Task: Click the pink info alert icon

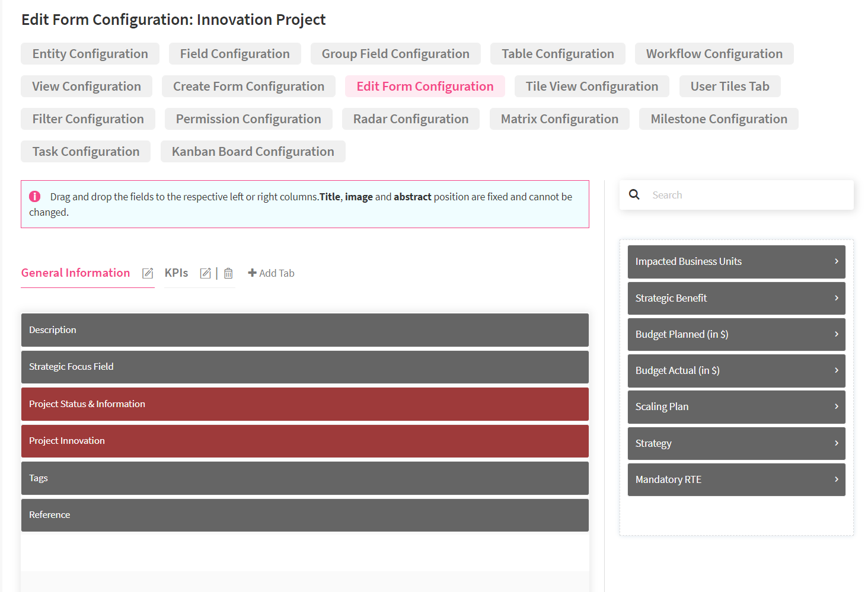Action: coord(35,197)
